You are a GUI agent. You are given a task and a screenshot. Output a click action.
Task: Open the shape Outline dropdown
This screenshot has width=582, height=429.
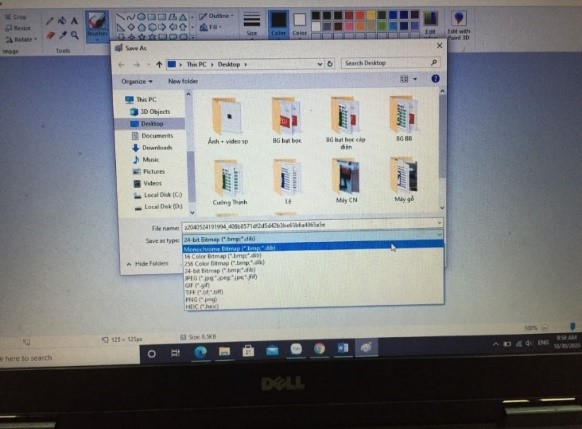[x=216, y=16]
